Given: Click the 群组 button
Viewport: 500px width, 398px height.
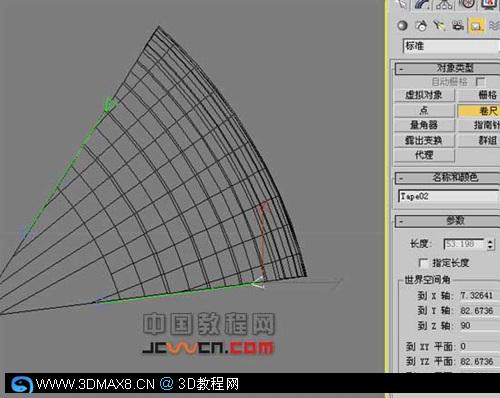Looking at the screenshot, I should click(x=479, y=140).
